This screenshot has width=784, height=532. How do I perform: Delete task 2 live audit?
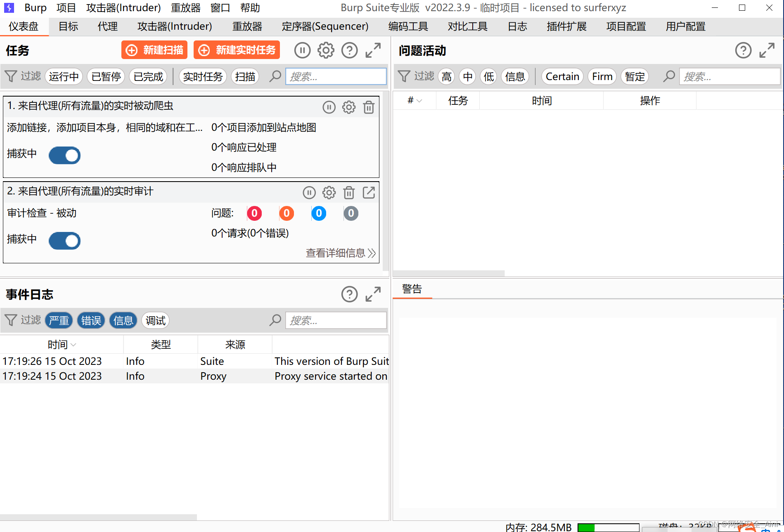click(x=349, y=193)
